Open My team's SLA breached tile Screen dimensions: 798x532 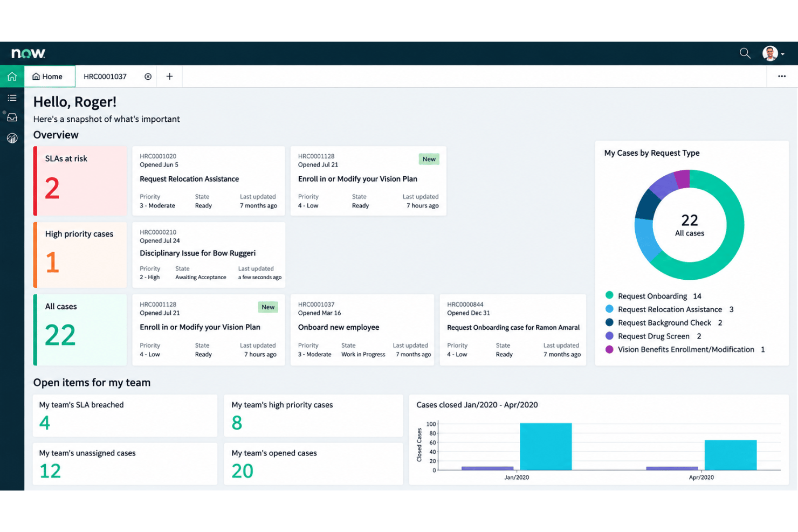point(125,416)
